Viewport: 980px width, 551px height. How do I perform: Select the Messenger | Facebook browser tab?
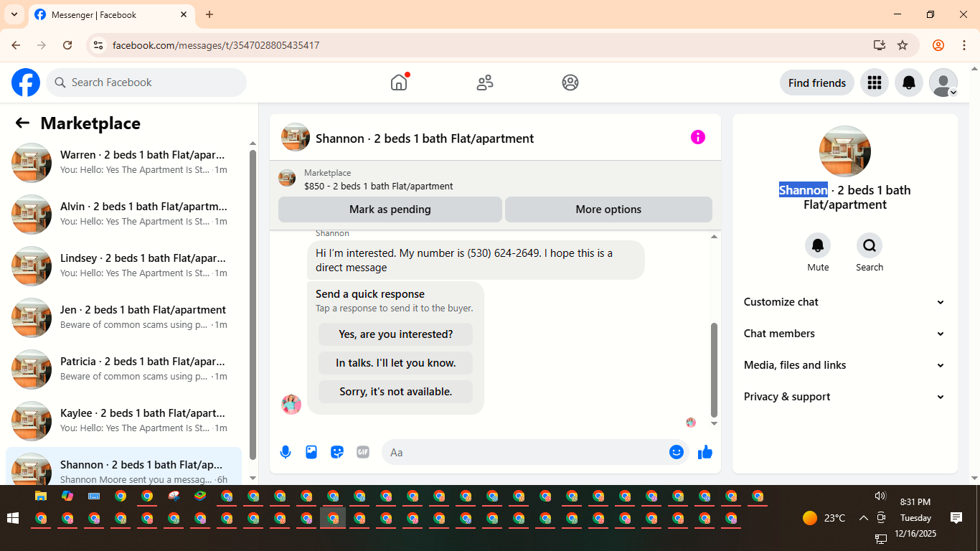tap(111, 15)
